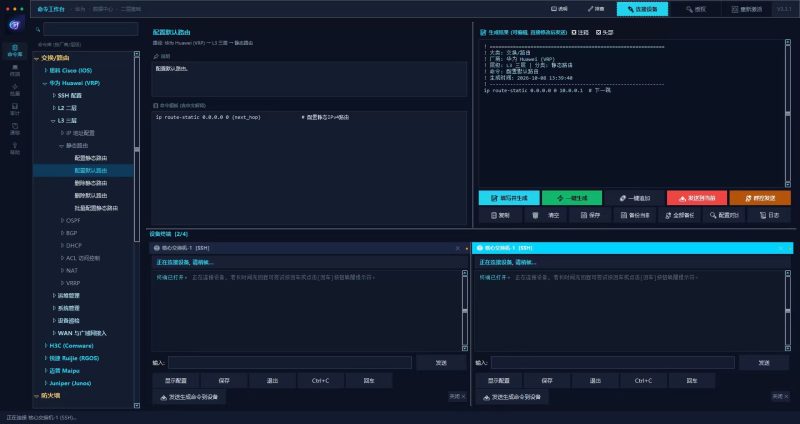Screen dimensions: 800x424
Task: Click the 备份当前 button
Action: click(x=635, y=215)
